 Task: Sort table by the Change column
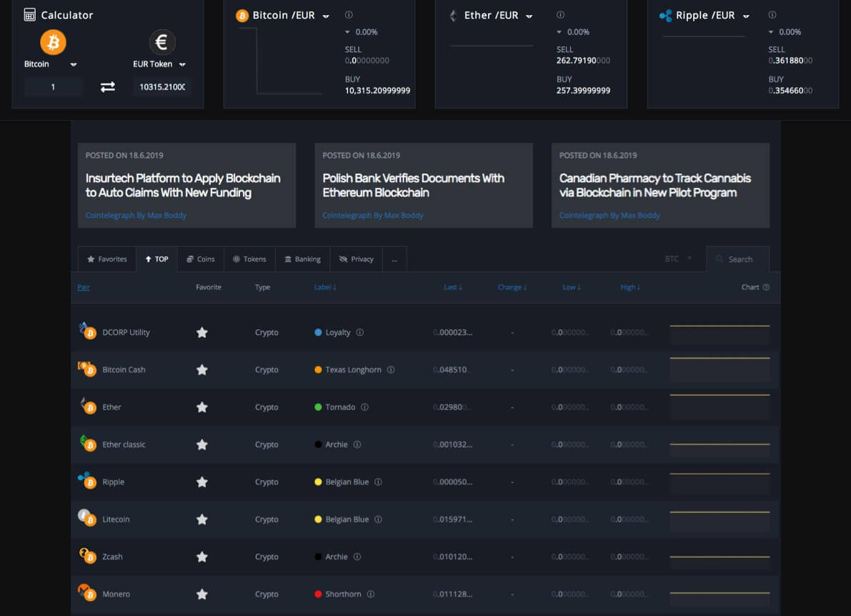(x=512, y=287)
